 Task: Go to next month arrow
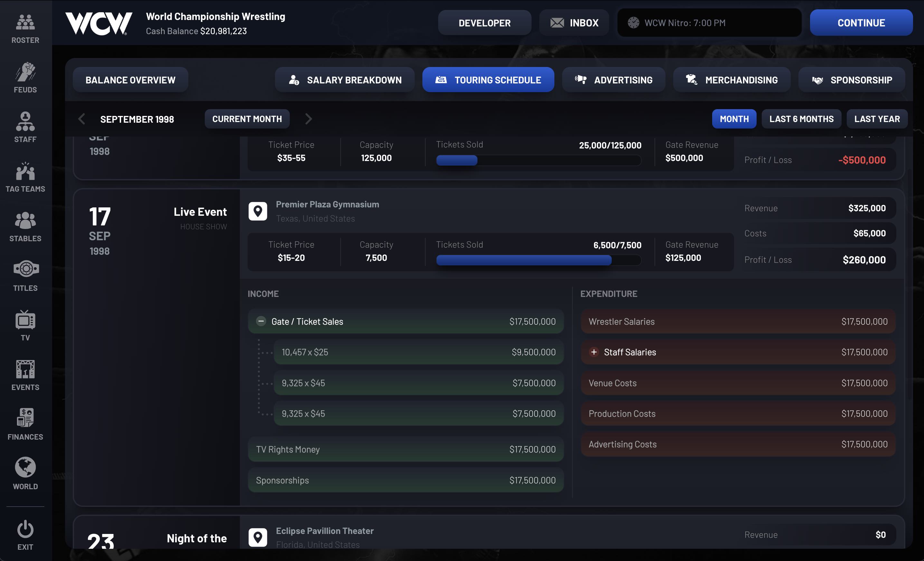pyautogui.click(x=308, y=119)
